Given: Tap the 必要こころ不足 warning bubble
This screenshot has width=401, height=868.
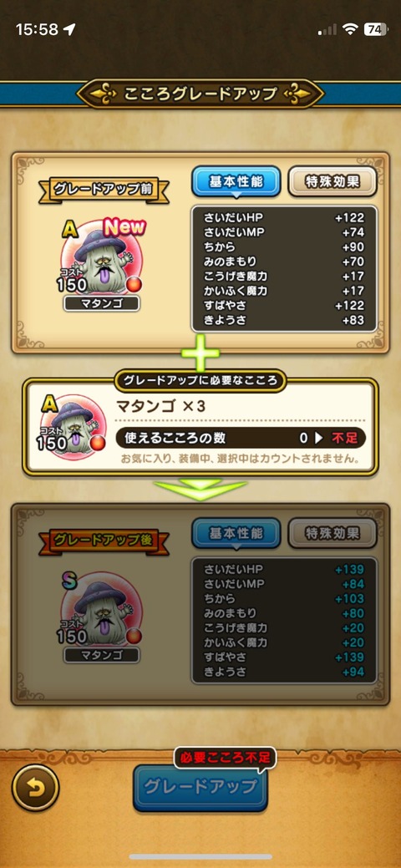Looking at the screenshot, I should click(225, 759).
